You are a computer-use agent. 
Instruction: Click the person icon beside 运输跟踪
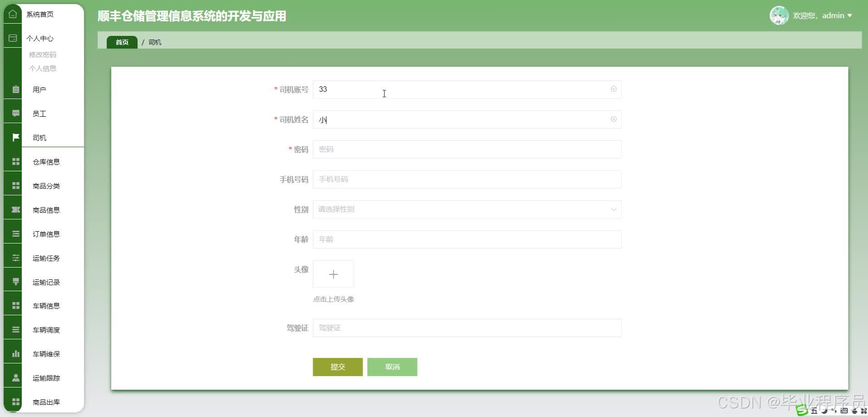pos(16,378)
